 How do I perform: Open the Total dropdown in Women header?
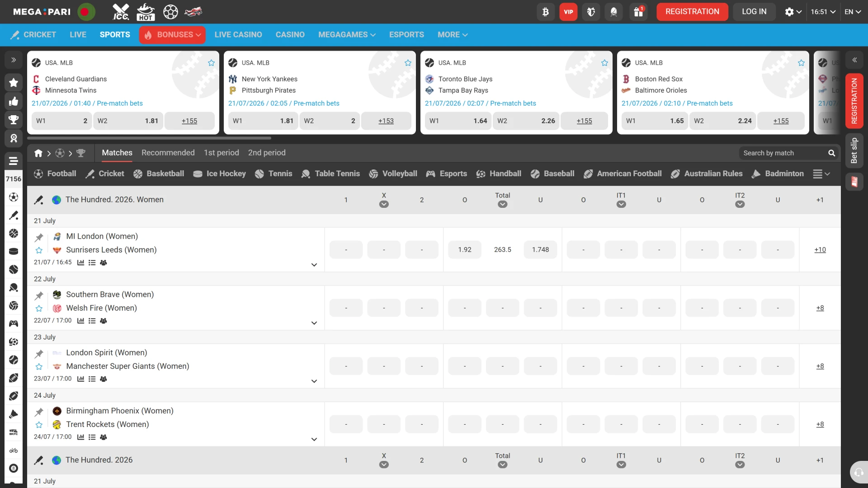502,204
